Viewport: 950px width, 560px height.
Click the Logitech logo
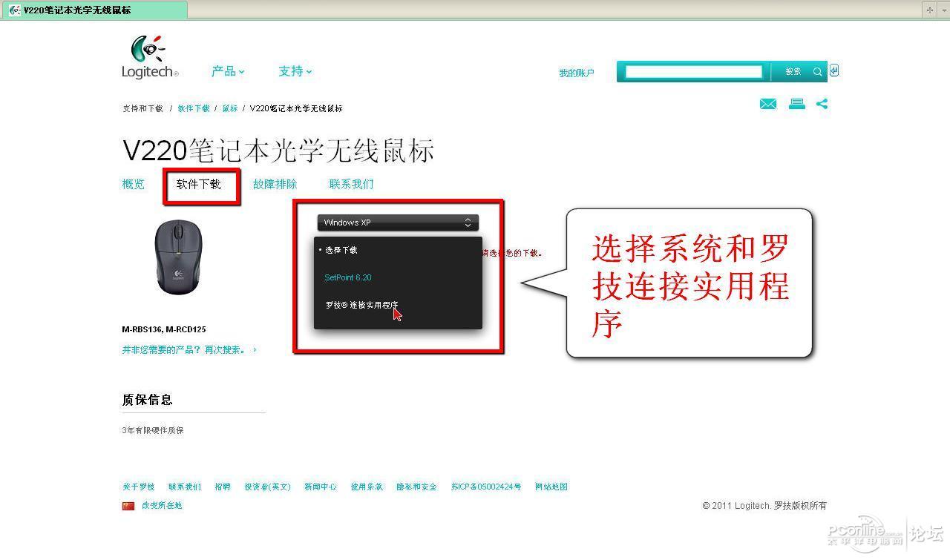(150, 56)
